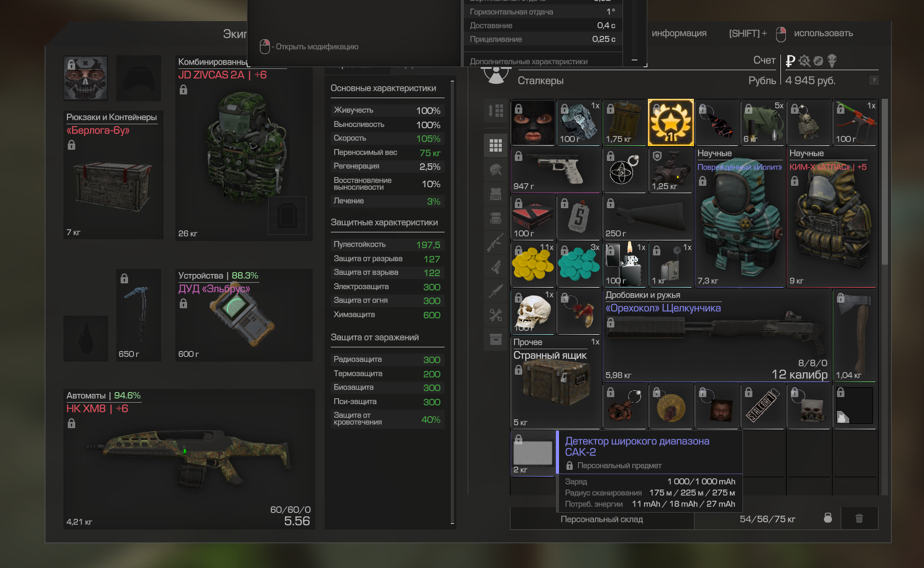Viewport: 924px width, 568px height.
Task: Filter inventory by helmet icon
Action: (496, 170)
